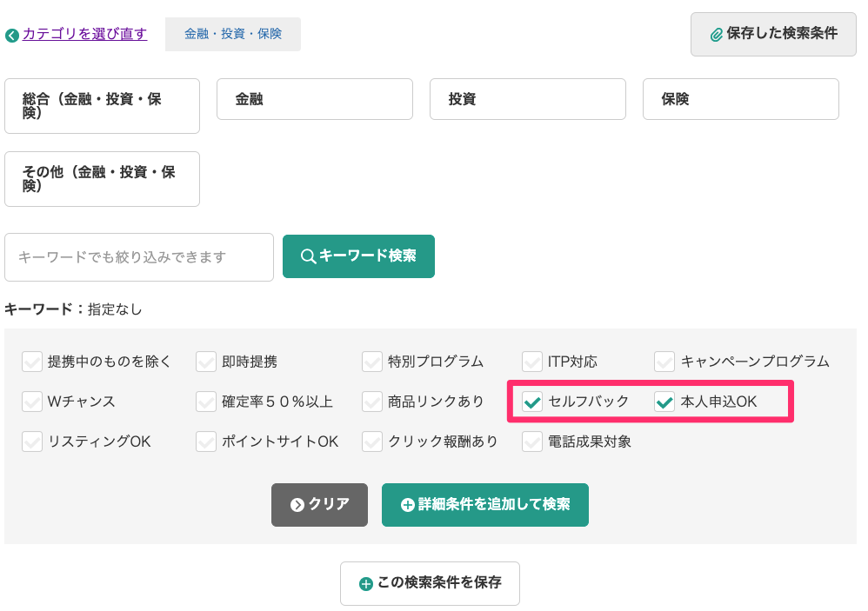Viewport: 868px width, 611px height.
Task: Choose the 保険 subcategory
Action: click(x=741, y=99)
